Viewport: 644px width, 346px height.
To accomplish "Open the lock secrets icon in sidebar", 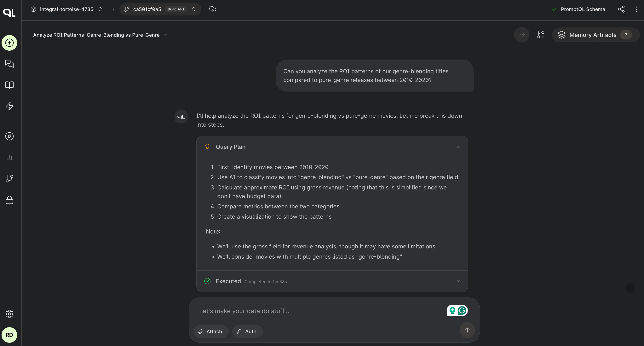I will [x=9, y=200].
